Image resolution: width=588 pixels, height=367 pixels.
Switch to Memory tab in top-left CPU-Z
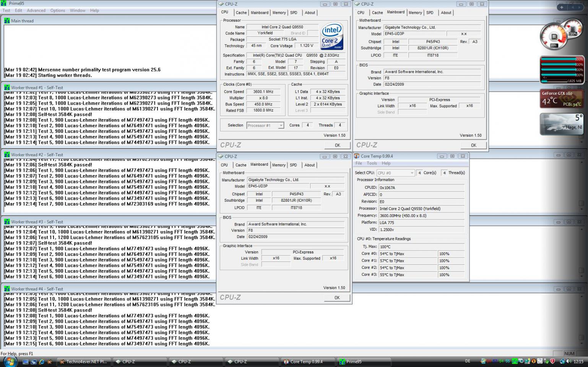(279, 13)
